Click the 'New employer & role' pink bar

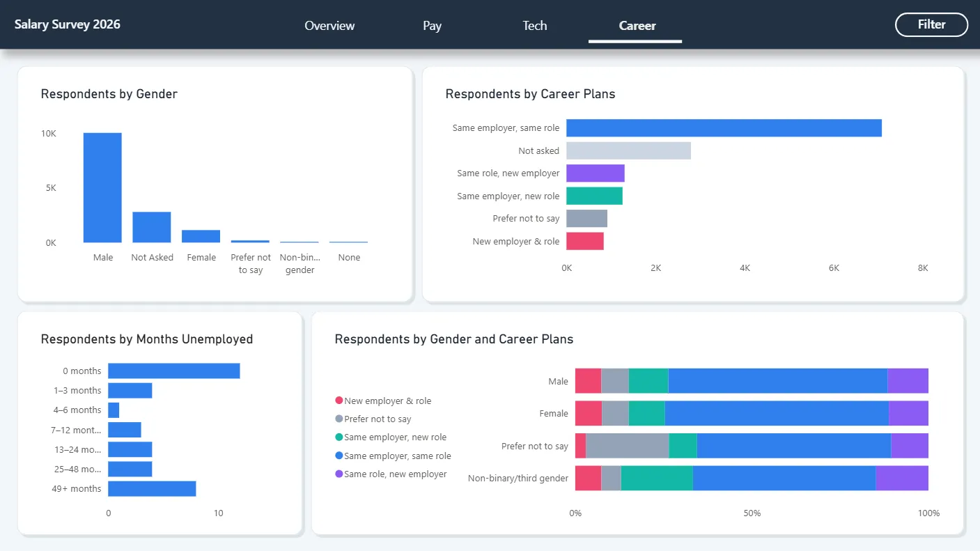coord(585,241)
